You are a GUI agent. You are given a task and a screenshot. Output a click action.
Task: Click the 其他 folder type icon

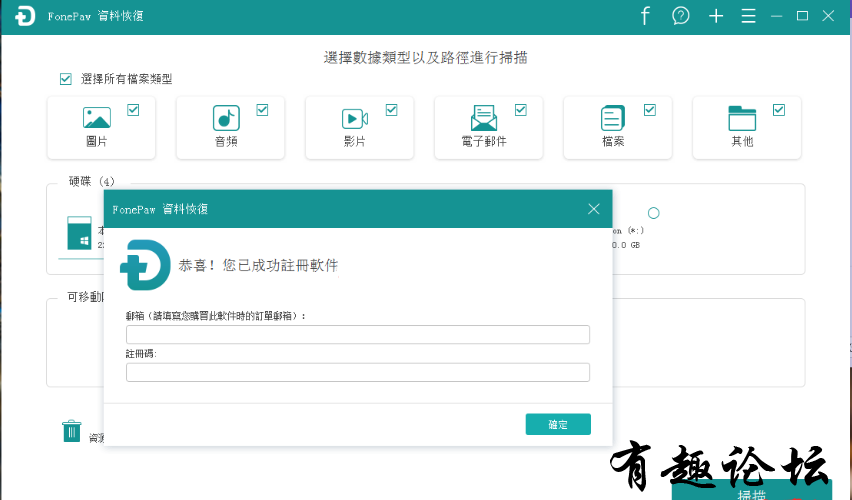click(x=742, y=118)
